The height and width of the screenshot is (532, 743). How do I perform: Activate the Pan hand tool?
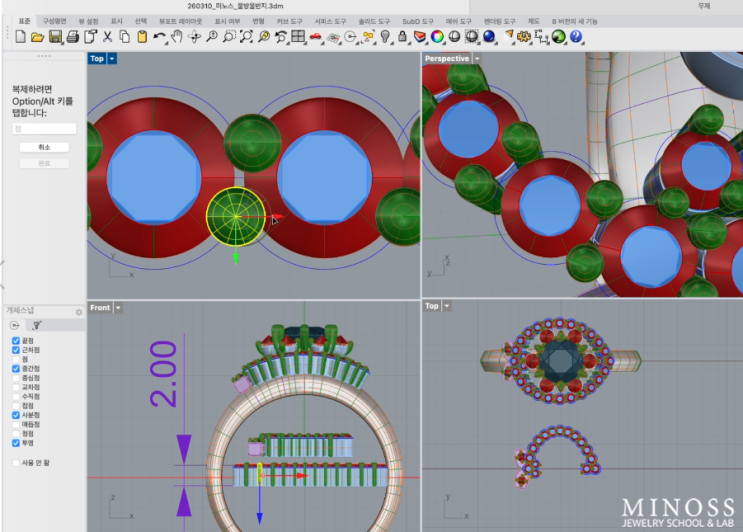point(177,37)
